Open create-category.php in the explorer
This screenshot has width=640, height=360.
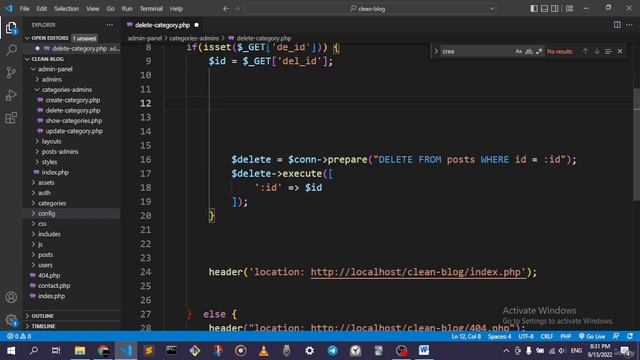click(72, 100)
